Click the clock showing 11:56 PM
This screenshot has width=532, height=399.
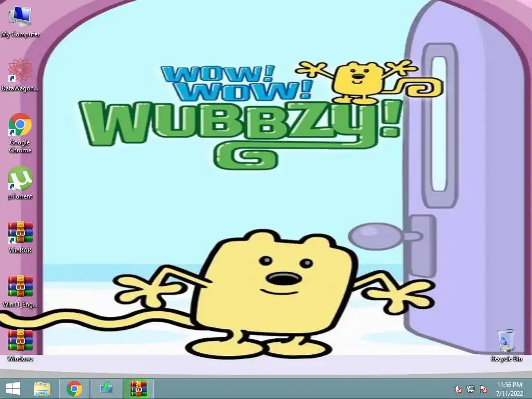tap(510, 385)
